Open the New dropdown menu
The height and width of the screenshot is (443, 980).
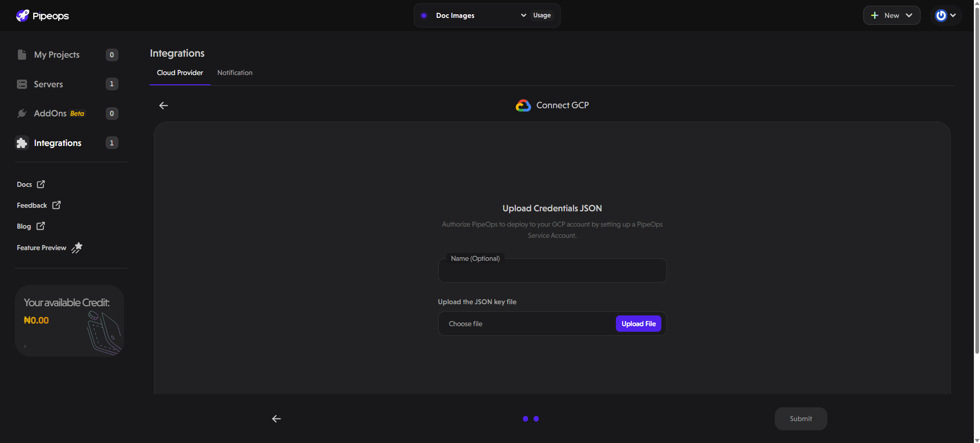tap(892, 15)
